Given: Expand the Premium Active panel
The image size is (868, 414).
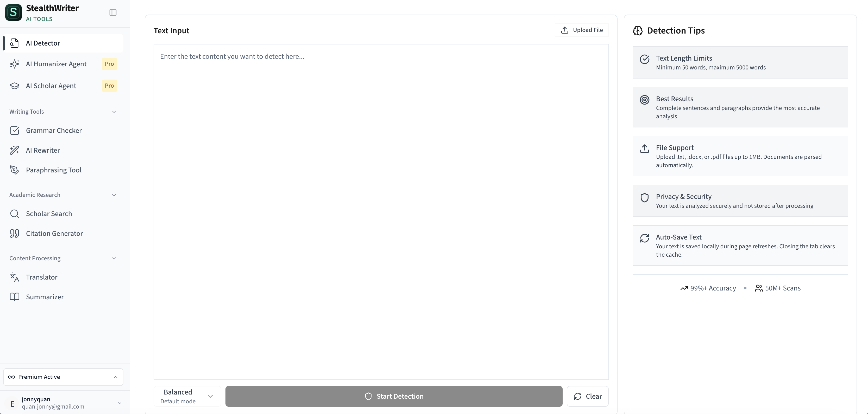Looking at the screenshot, I should tap(63, 377).
